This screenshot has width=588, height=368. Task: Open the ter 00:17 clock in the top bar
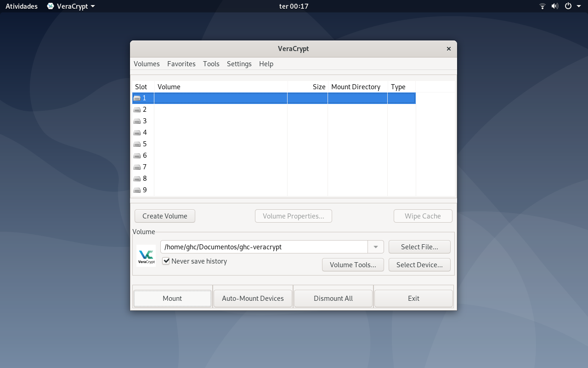tap(294, 6)
